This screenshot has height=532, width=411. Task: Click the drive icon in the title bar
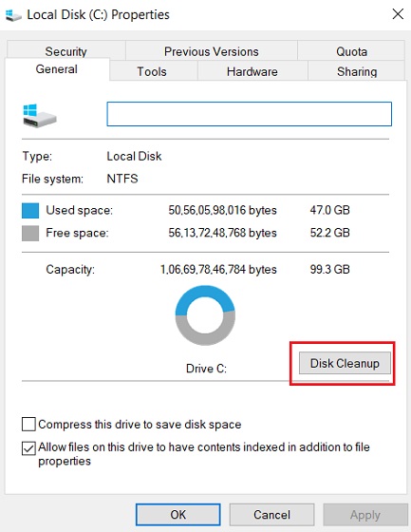(x=13, y=15)
